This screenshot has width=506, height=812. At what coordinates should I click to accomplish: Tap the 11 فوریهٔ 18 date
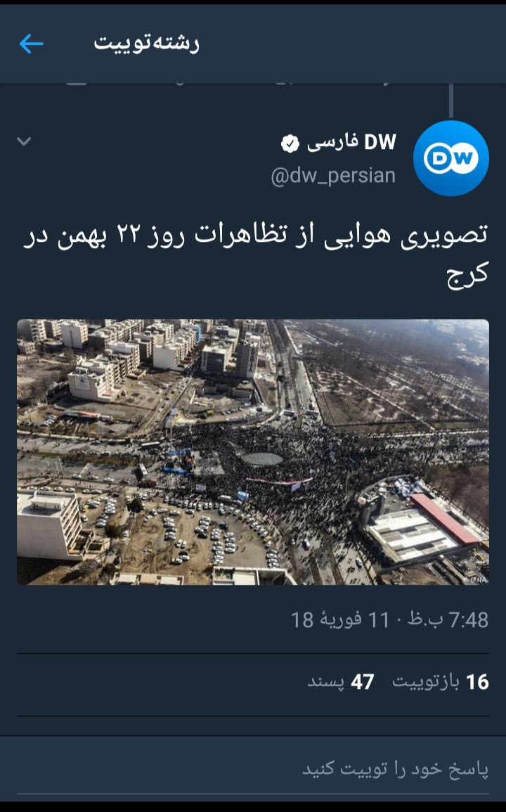point(339,620)
